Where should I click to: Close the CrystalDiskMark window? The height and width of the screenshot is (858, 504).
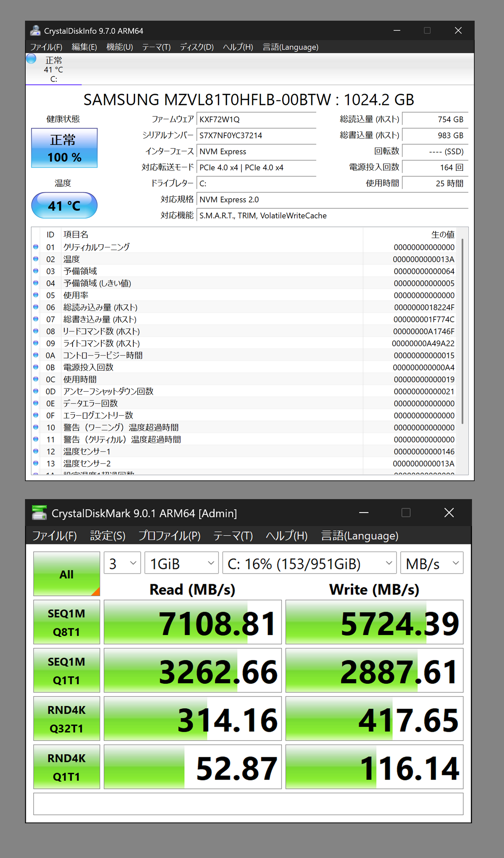pyautogui.click(x=449, y=513)
